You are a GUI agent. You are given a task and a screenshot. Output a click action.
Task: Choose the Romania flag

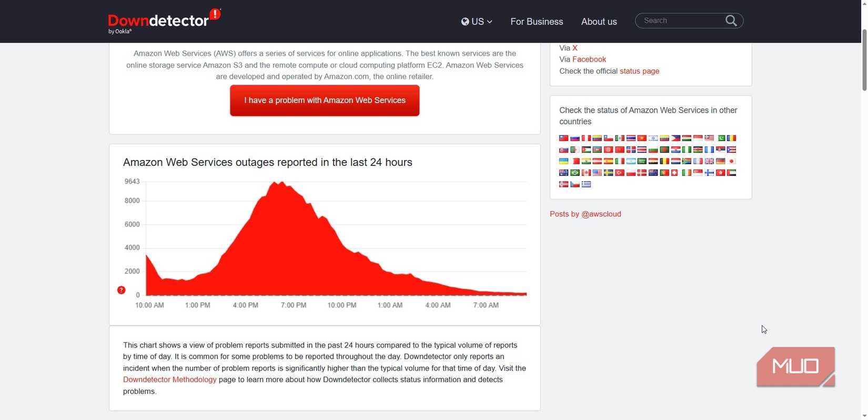pyautogui.click(x=732, y=138)
